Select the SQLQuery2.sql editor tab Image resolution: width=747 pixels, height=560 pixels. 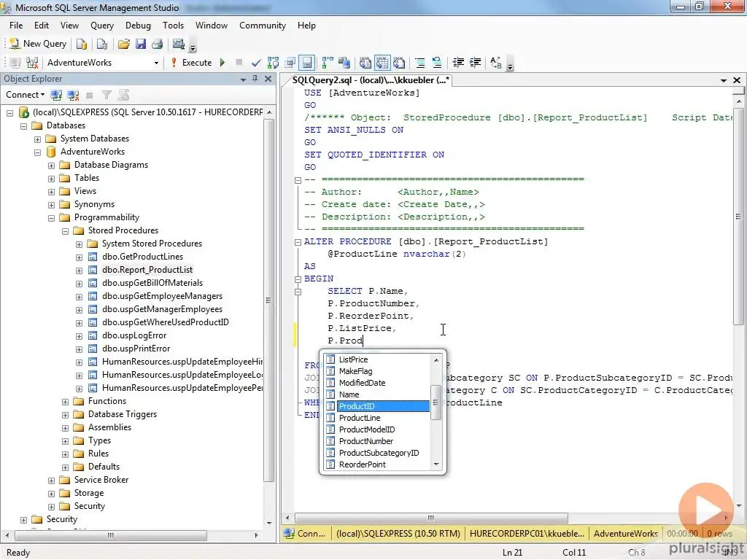tap(371, 80)
